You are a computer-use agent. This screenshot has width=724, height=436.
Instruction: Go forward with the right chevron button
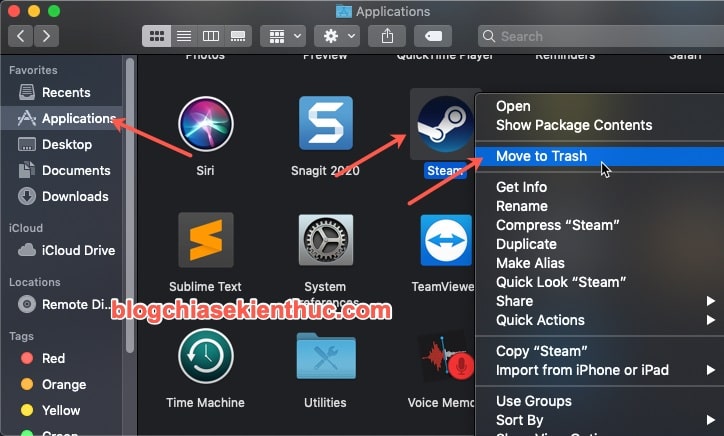point(46,36)
